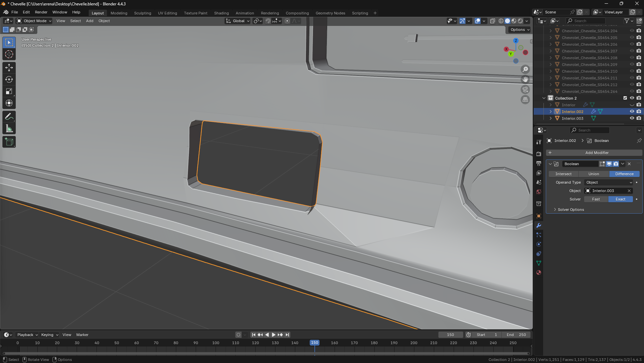Toggle X-ray display in viewport header
The image size is (644, 363).
coord(493,21)
